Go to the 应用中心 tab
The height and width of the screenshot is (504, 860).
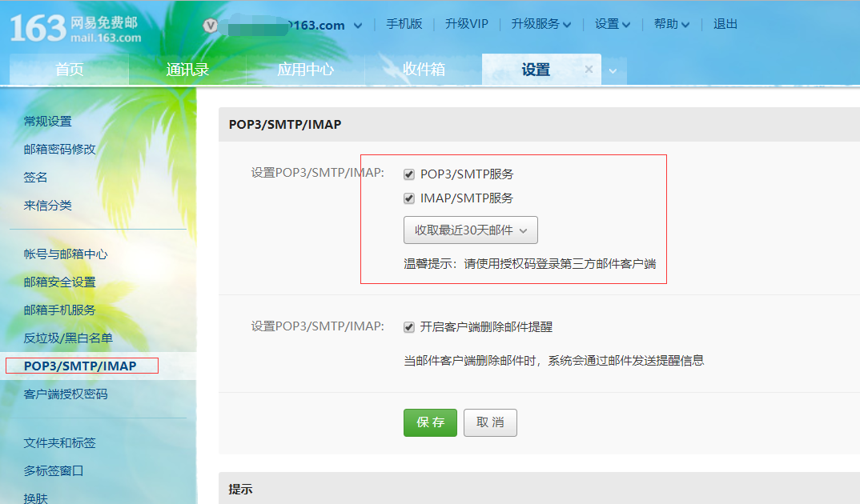307,70
